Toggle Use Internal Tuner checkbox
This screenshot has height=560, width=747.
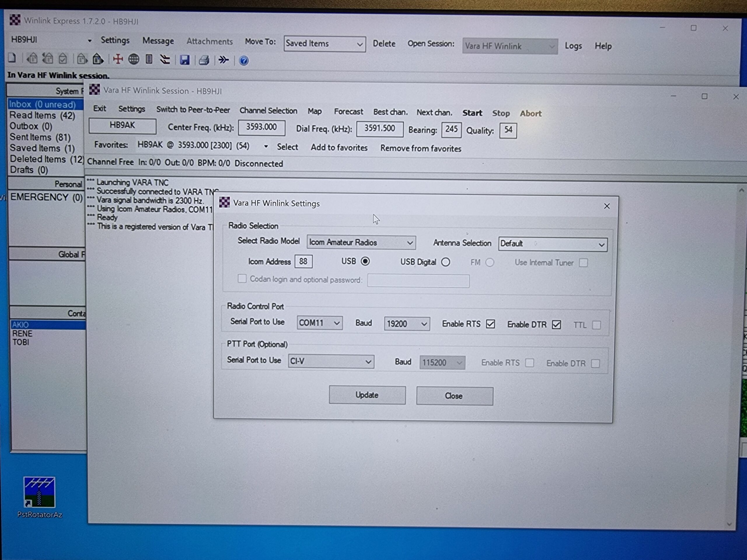click(583, 262)
